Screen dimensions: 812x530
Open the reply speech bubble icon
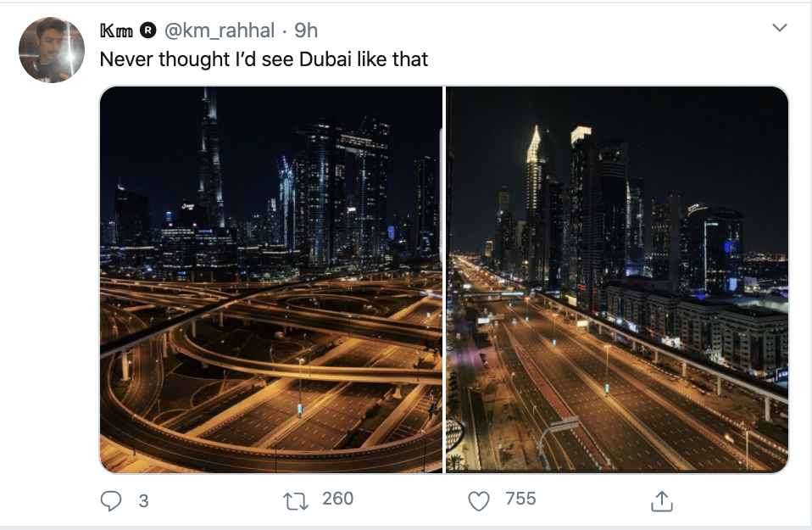point(111,500)
